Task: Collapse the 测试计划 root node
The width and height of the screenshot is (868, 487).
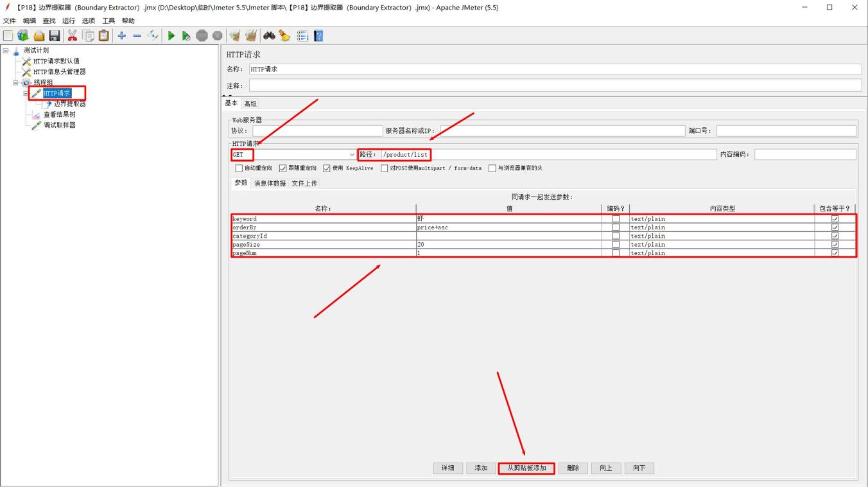Action: point(6,50)
